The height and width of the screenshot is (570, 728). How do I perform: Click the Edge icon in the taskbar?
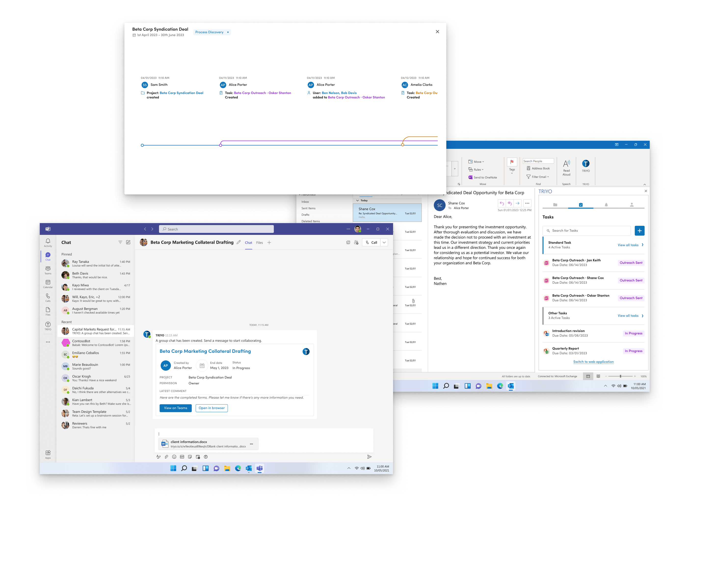coord(238,468)
